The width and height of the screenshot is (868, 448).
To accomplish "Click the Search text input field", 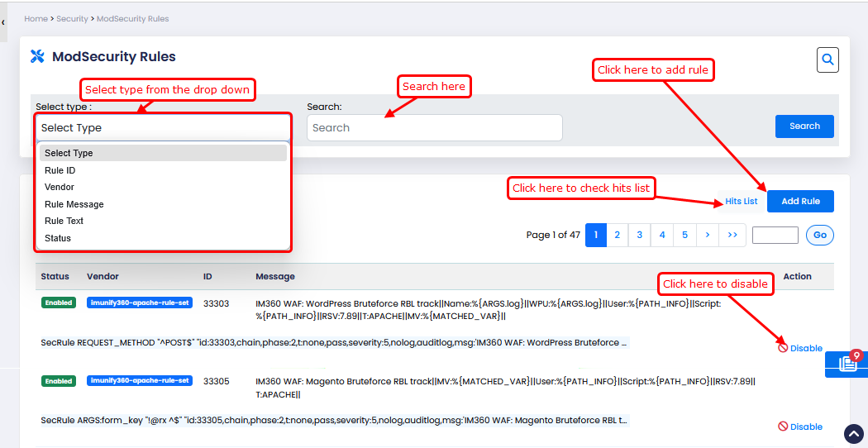I will pyautogui.click(x=434, y=128).
